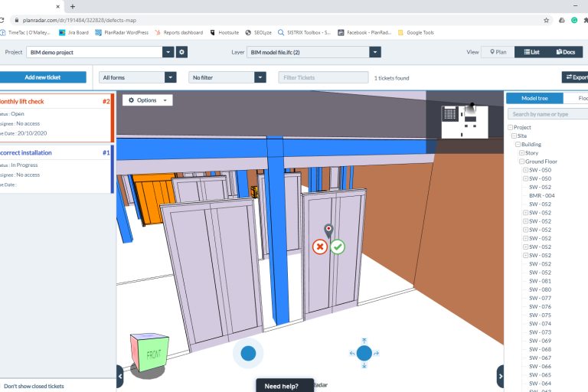588x392 pixels.
Task: Switch to Plan view
Action: pos(498,52)
